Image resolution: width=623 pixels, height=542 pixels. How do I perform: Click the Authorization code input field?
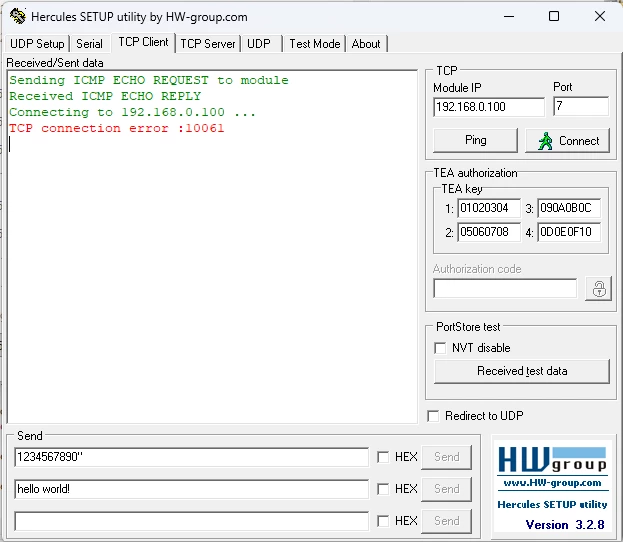pos(505,288)
